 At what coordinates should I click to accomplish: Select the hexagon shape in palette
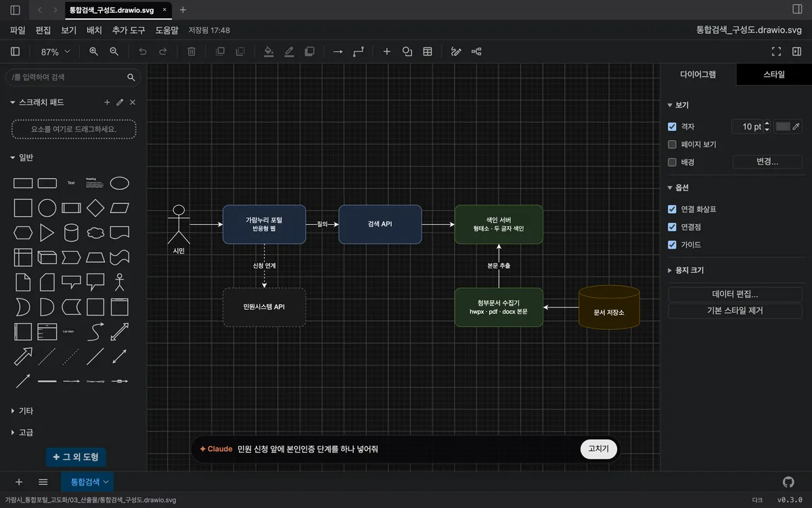point(23,233)
